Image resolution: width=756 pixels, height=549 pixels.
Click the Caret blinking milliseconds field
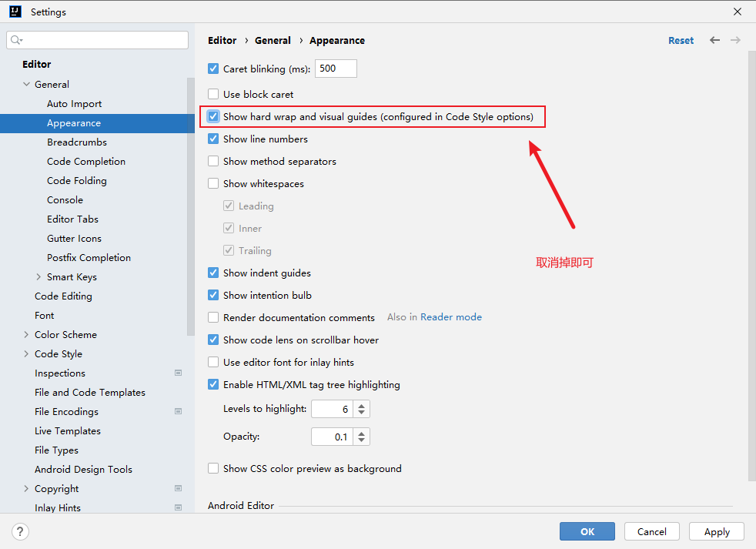336,69
